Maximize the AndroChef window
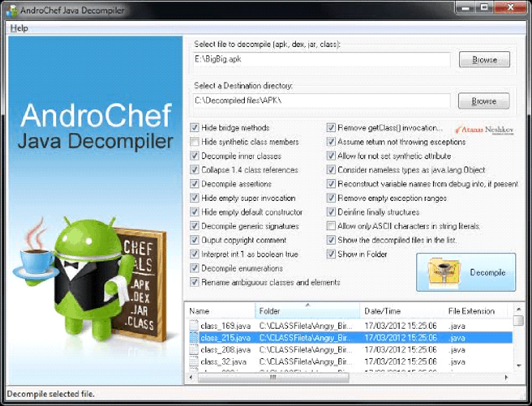This screenshot has height=406, width=532. 485,7
